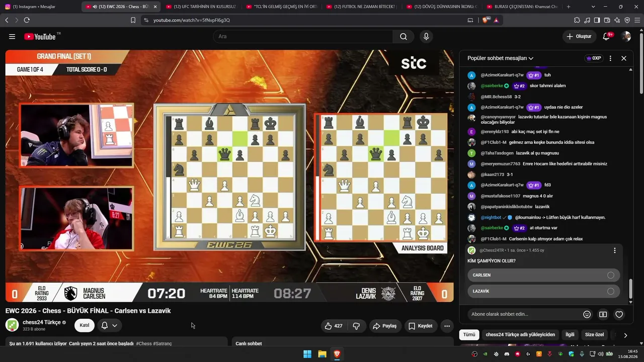Start voice search with the microphone

426,37
